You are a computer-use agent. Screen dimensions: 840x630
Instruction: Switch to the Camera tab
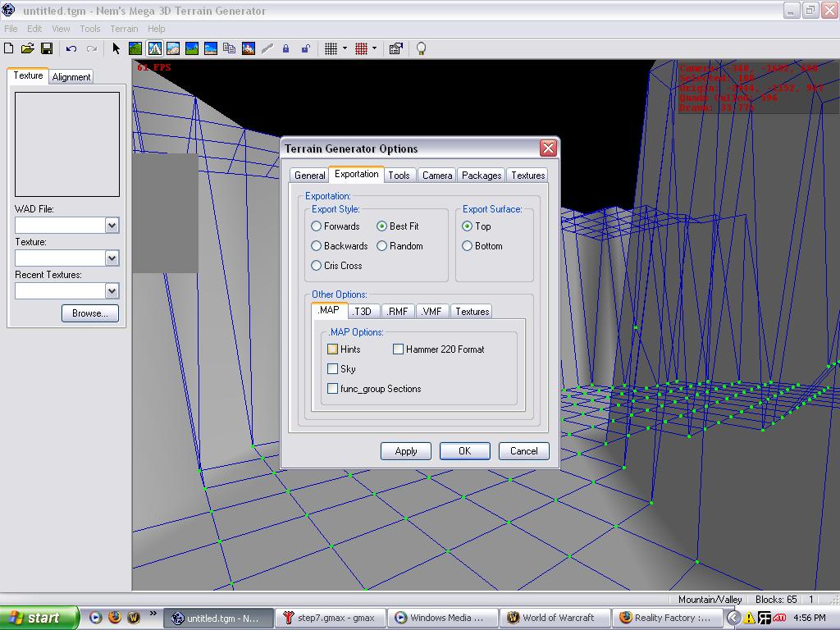click(437, 176)
